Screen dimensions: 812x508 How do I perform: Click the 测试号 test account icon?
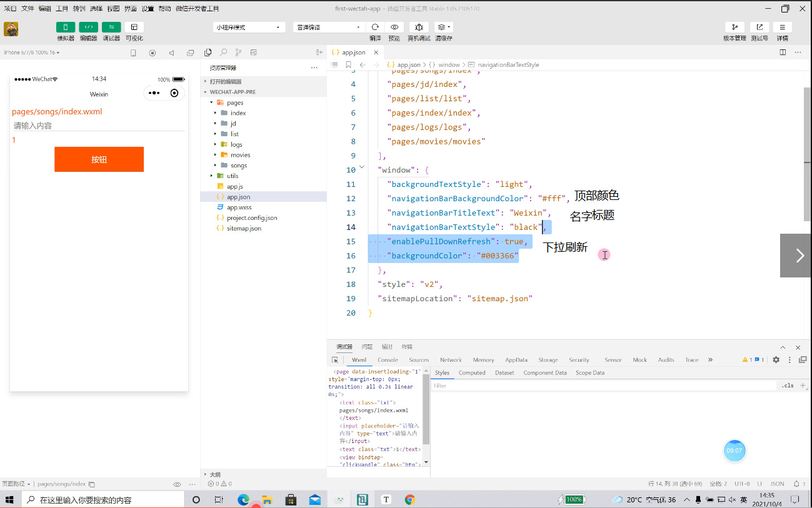[759, 27]
